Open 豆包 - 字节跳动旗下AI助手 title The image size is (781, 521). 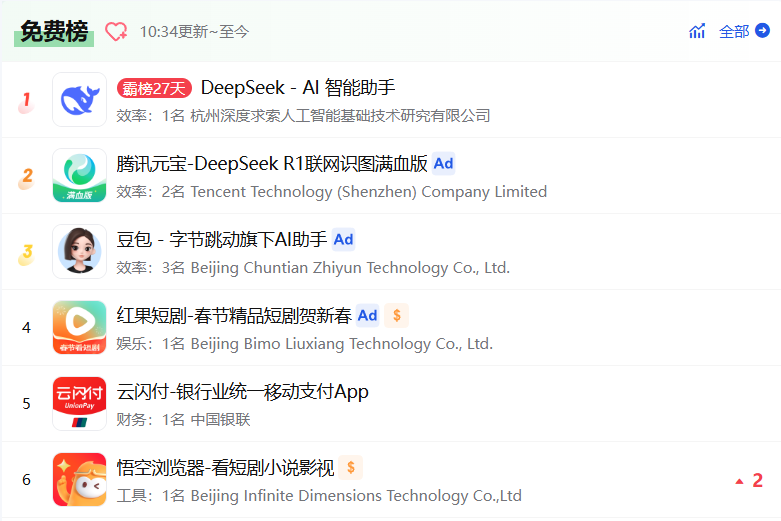click(x=222, y=240)
